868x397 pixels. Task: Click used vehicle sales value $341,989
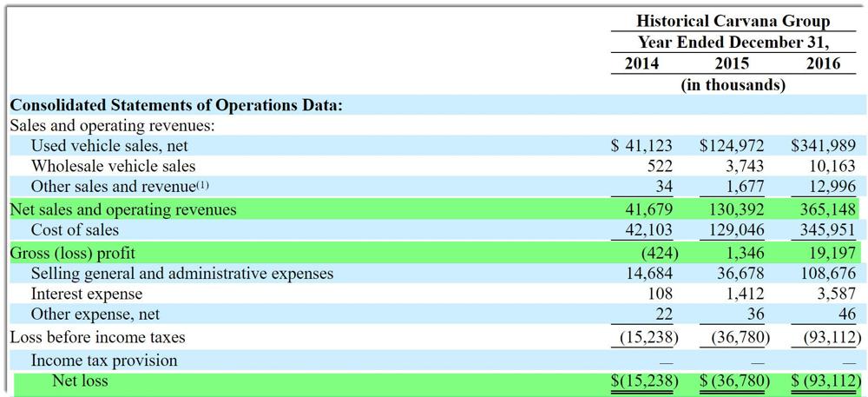823,146
